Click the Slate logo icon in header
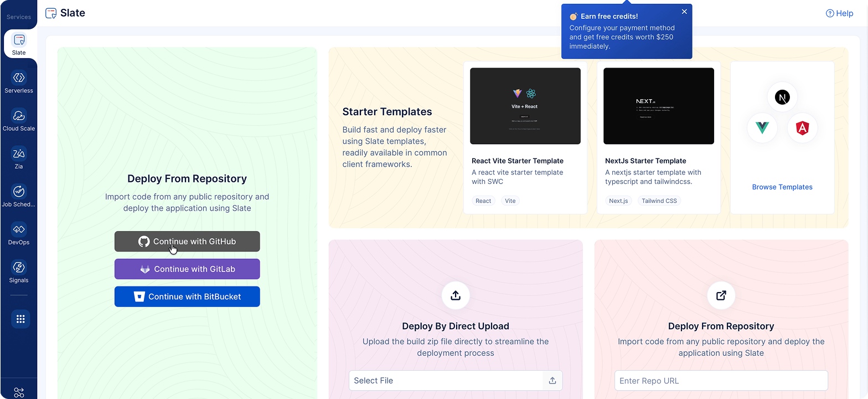Image resolution: width=868 pixels, height=399 pixels. tap(51, 13)
